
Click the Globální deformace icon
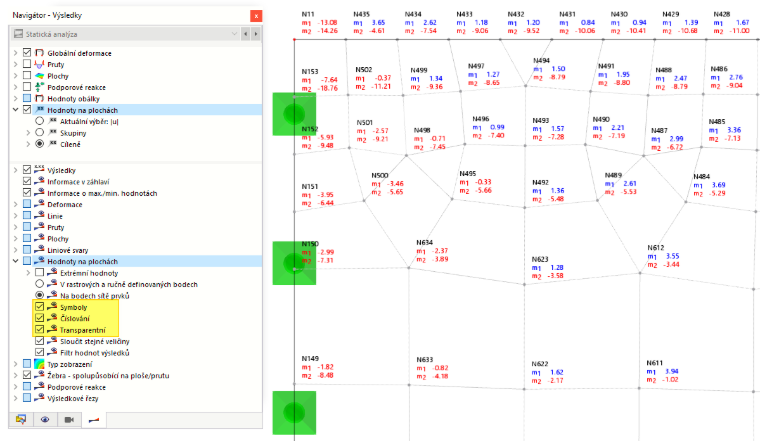coord(39,52)
